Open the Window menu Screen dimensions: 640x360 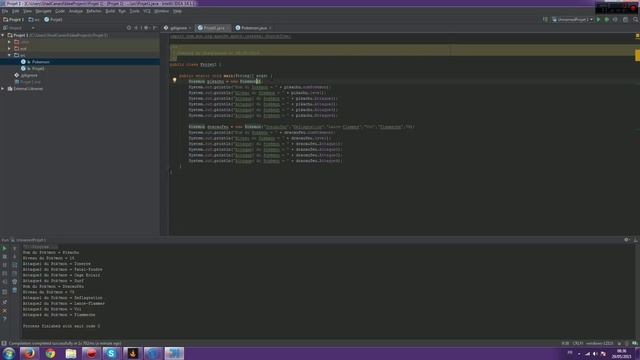(162, 11)
